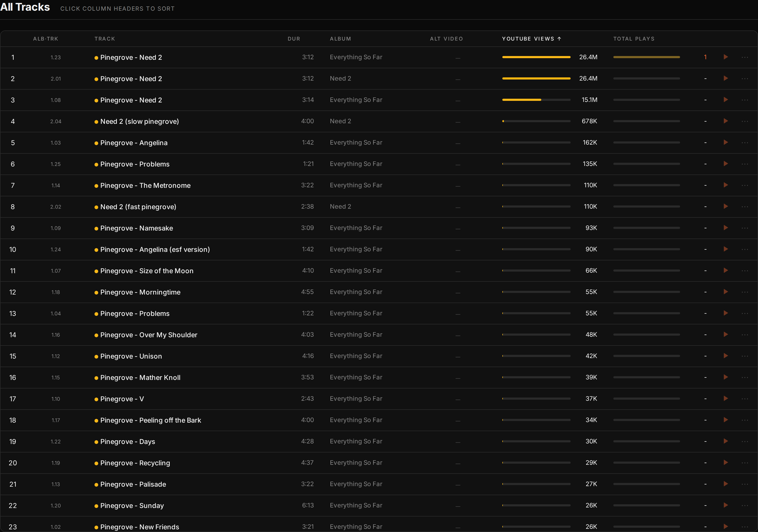Image resolution: width=758 pixels, height=532 pixels.
Task: Sort by Album column header
Action: click(x=340, y=39)
